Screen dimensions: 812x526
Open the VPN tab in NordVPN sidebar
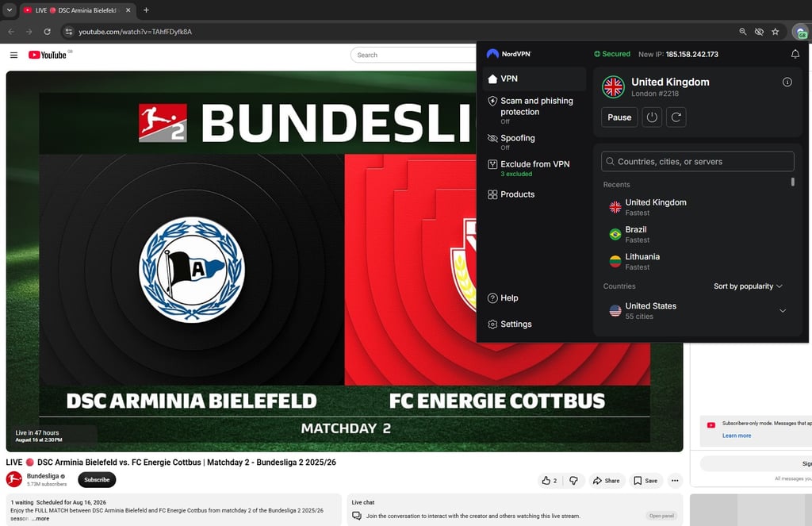[x=534, y=79]
